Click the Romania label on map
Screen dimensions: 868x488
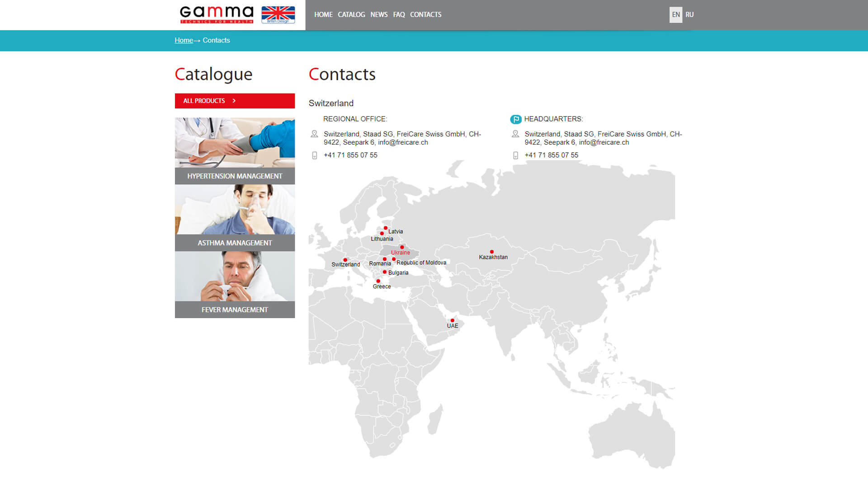[380, 263]
